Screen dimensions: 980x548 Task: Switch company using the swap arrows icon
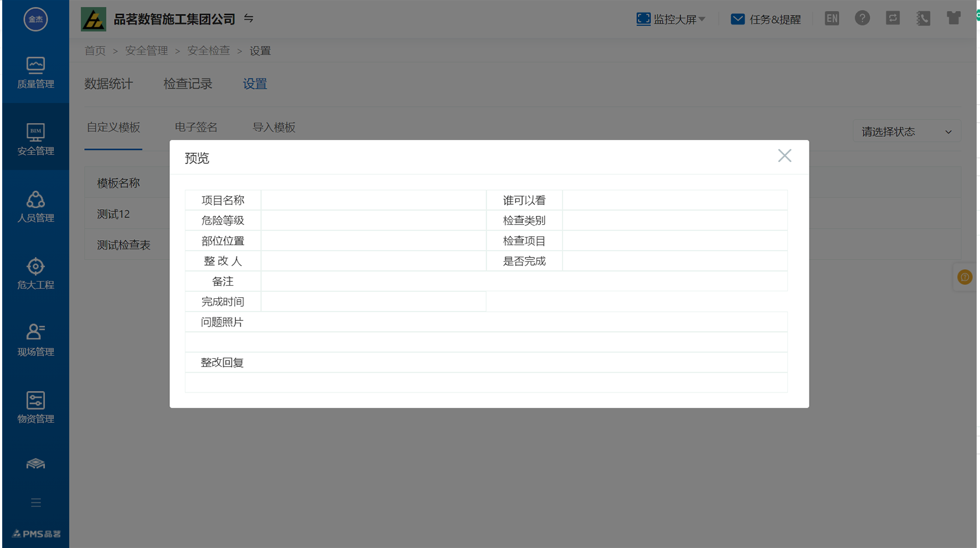point(249,19)
